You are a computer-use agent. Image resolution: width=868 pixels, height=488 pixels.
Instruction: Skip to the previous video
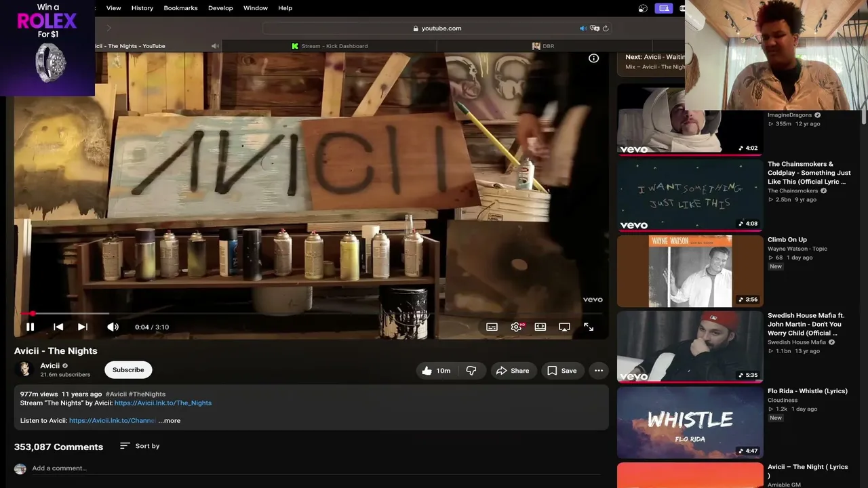click(58, 327)
